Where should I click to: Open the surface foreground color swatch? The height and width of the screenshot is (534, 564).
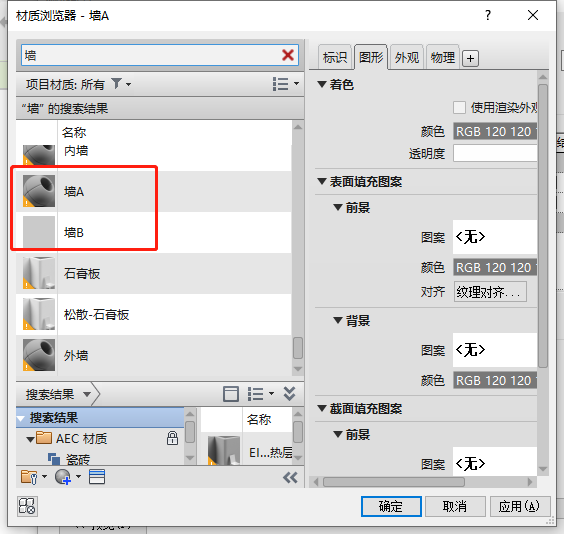pyautogui.click(x=495, y=267)
